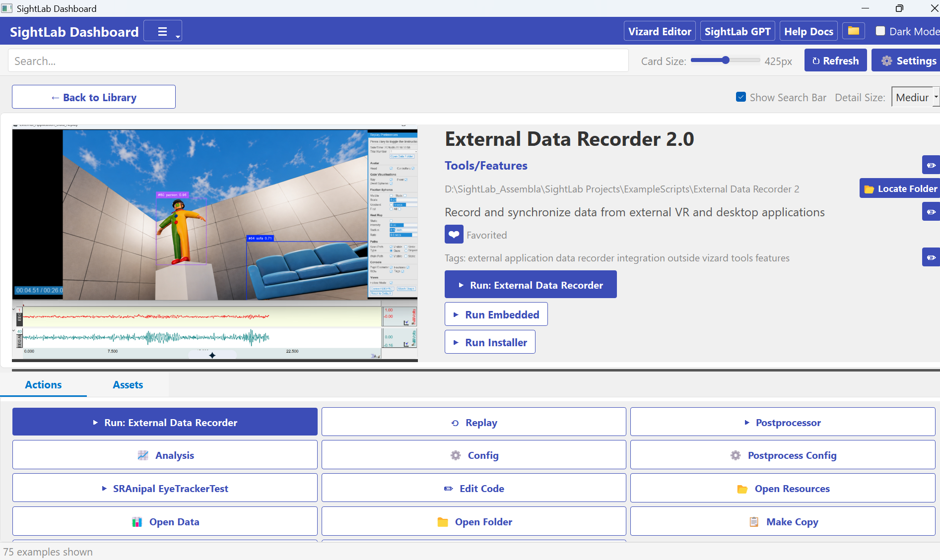Make Copy of this example
The image size is (940, 560).
783,521
